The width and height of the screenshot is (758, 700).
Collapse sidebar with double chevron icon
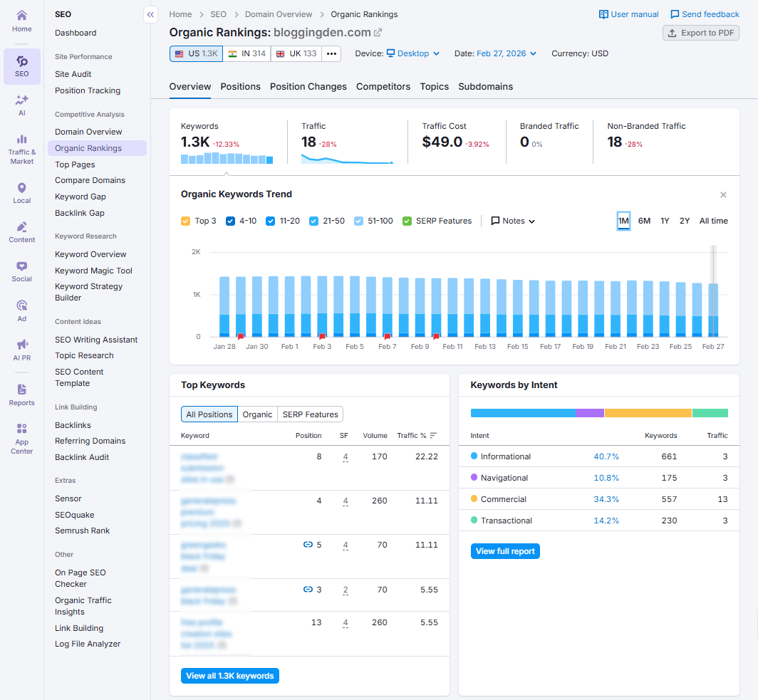click(151, 14)
